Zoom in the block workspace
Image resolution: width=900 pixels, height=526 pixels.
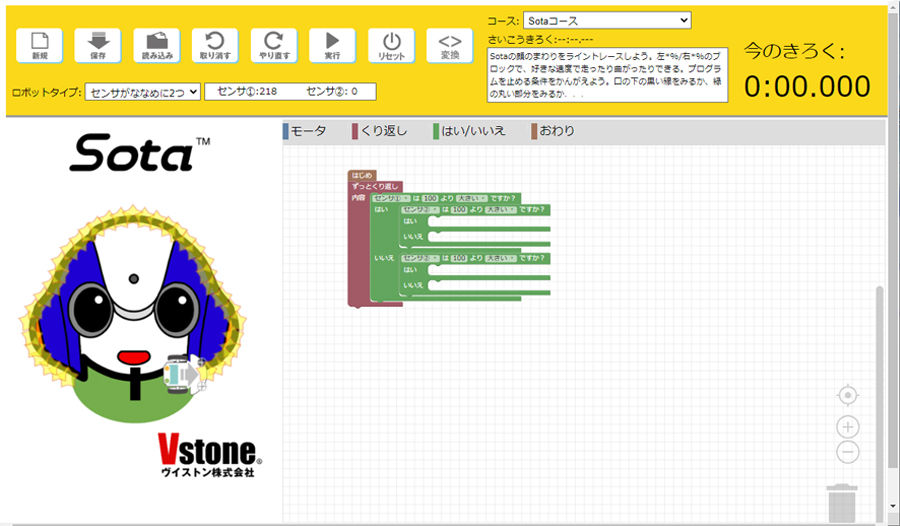pos(848,427)
